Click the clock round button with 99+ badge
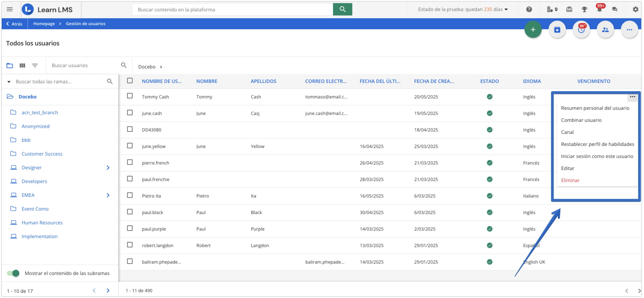The height and width of the screenshot is (298, 644). pyautogui.click(x=581, y=29)
